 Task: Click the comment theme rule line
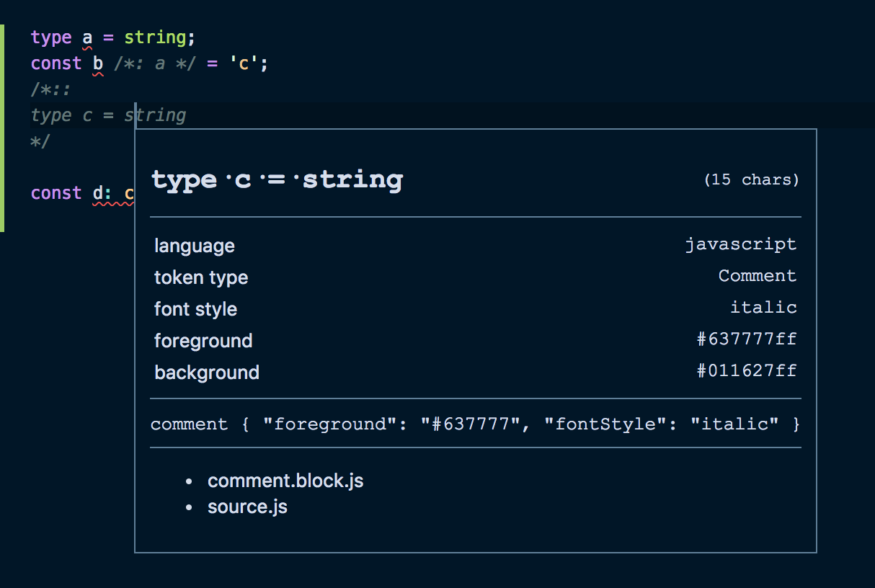(x=476, y=424)
